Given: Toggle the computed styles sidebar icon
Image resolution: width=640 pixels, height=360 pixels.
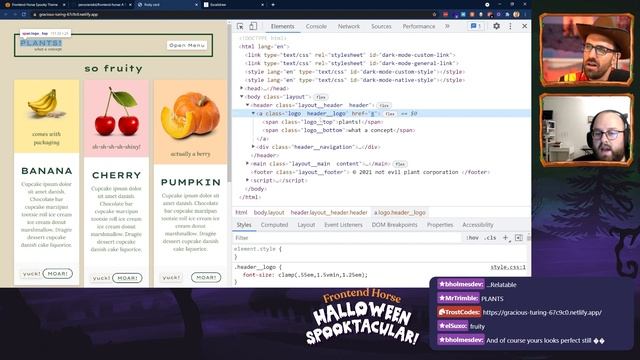Looking at the screenshot, I should 519,238.
